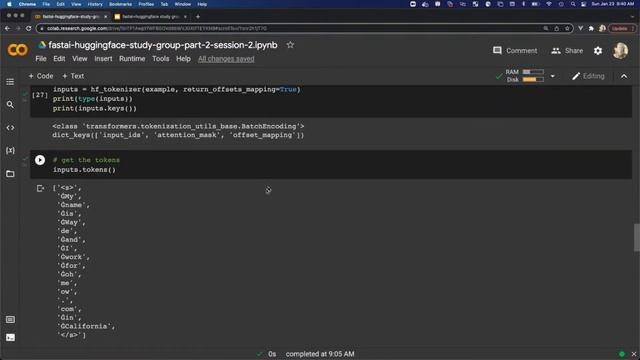
Task: Bookmark page with address bar star
Action: tap(567, 28)
